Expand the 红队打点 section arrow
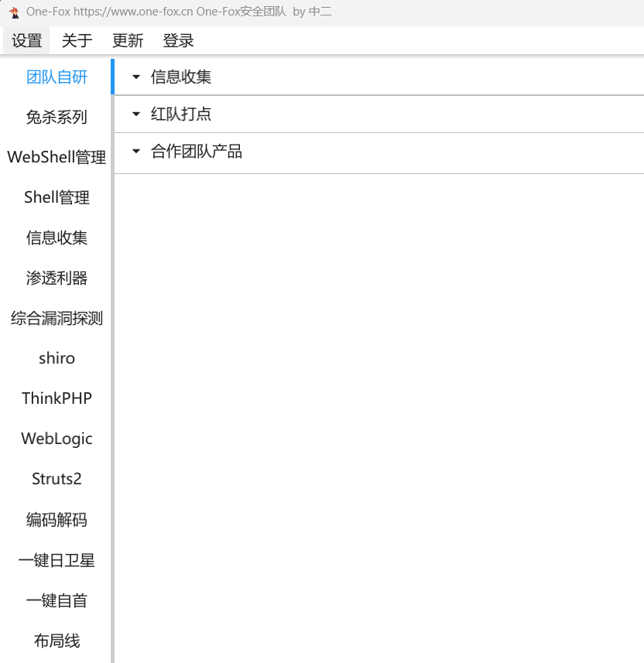The height and width of the screenshot is (663, 644). pyautogui.click(x=135, y=114)
